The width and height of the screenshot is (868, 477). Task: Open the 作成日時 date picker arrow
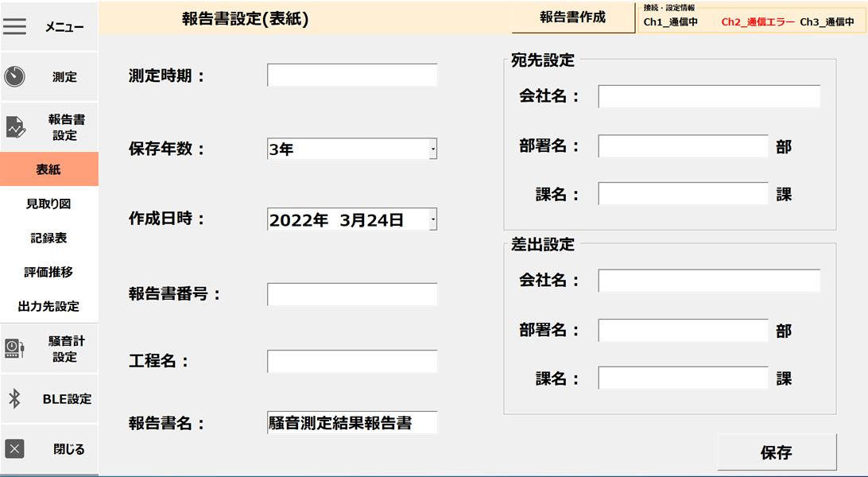click(433, 219)
